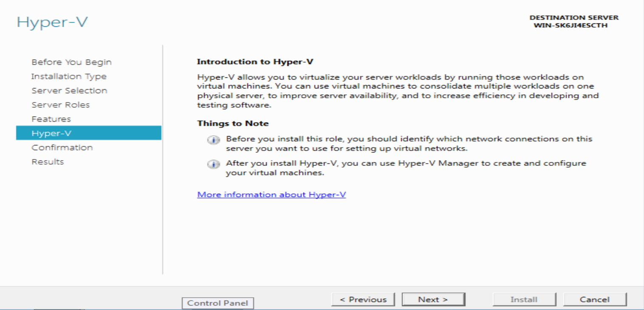Click the Control Panel tooltip label
This screenshot has height=310, width=644.
click(217, 303)
